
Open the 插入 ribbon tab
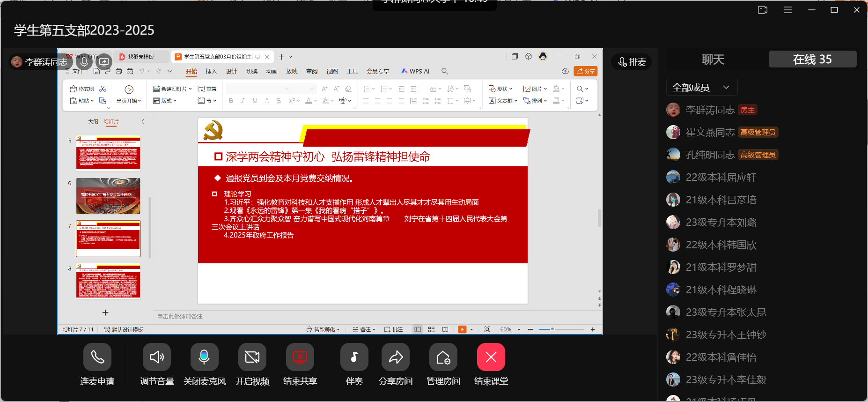[211, 71]
